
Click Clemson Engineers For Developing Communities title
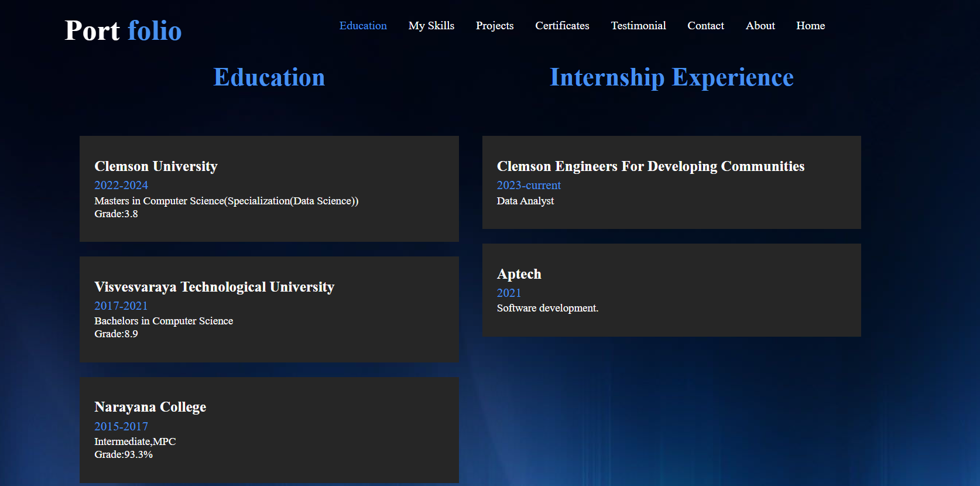[x=650, y=166]
